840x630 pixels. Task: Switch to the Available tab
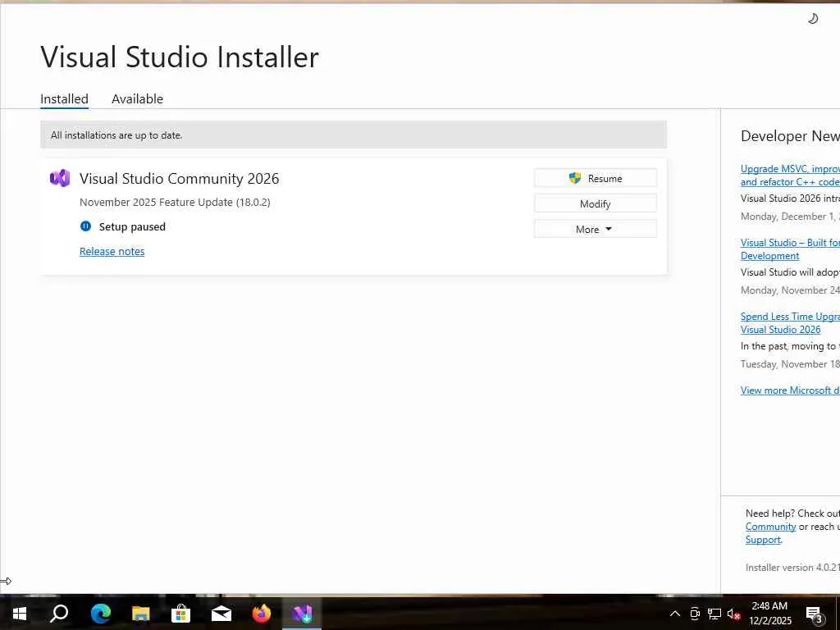tap(137, 99)
